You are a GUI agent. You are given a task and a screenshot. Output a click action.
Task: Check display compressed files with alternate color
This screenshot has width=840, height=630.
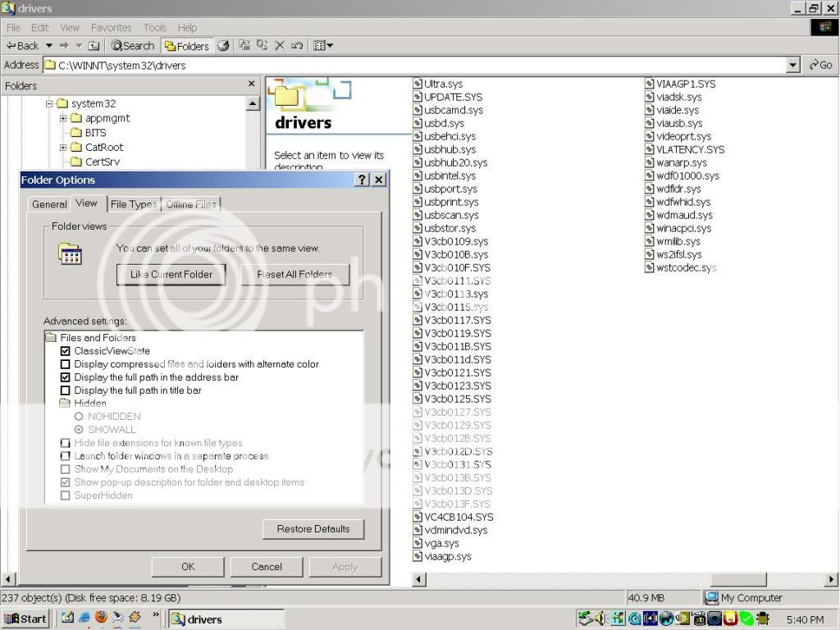66,364
